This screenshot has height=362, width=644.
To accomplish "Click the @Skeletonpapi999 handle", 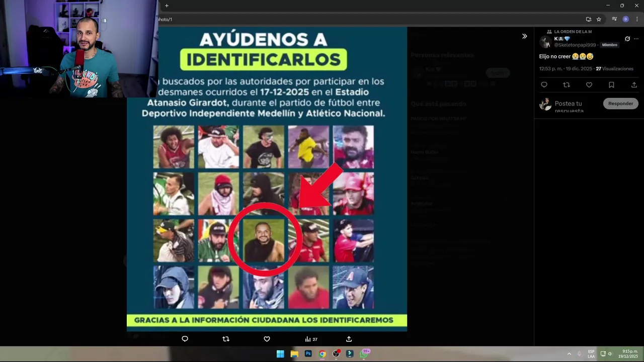I will pos(575,45).
